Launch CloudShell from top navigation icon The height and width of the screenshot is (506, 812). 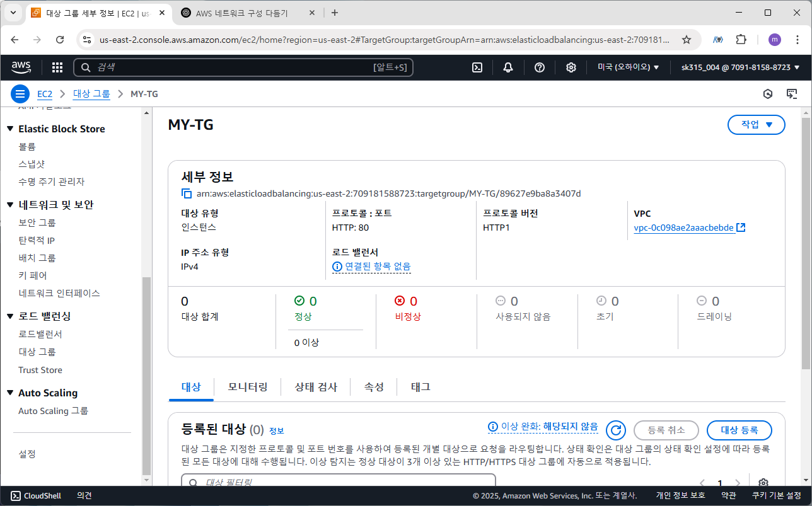point(477,67)
